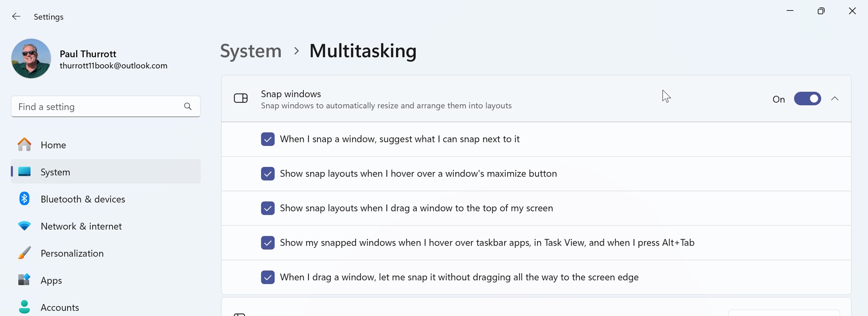868x316 pixels.
Task: Uncheck show snapped windows in Alt+Tab option
Action: [x=268, y=243]
